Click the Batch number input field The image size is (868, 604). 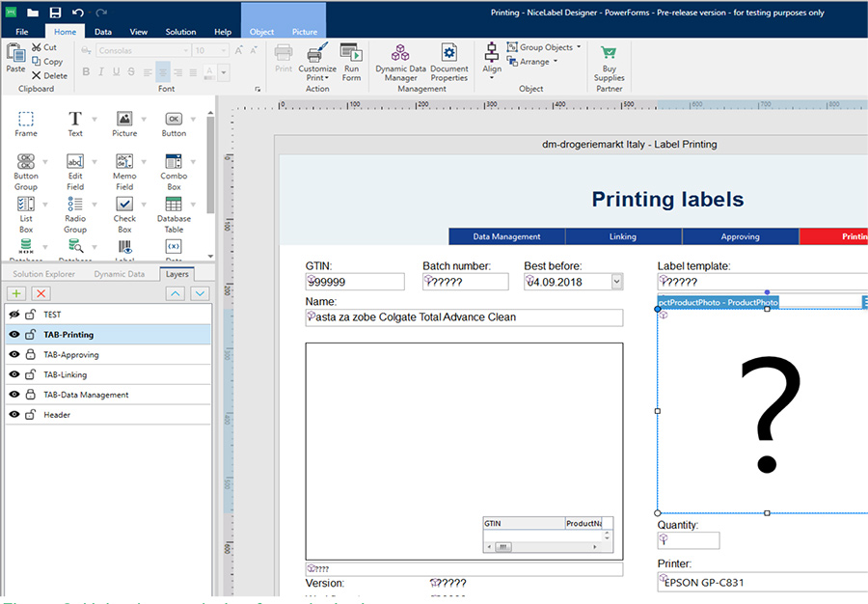(x=466, y=282)
